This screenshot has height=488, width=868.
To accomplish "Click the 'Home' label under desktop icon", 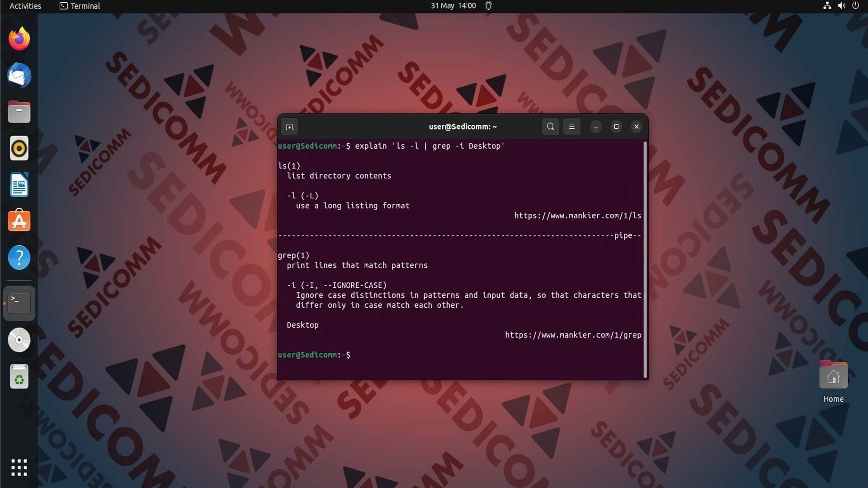I will [833, 399].
